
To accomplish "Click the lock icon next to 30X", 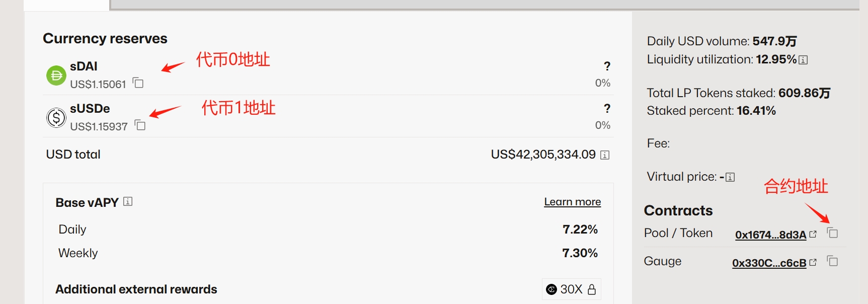I will pyautogui.click(x=592, y=289).
